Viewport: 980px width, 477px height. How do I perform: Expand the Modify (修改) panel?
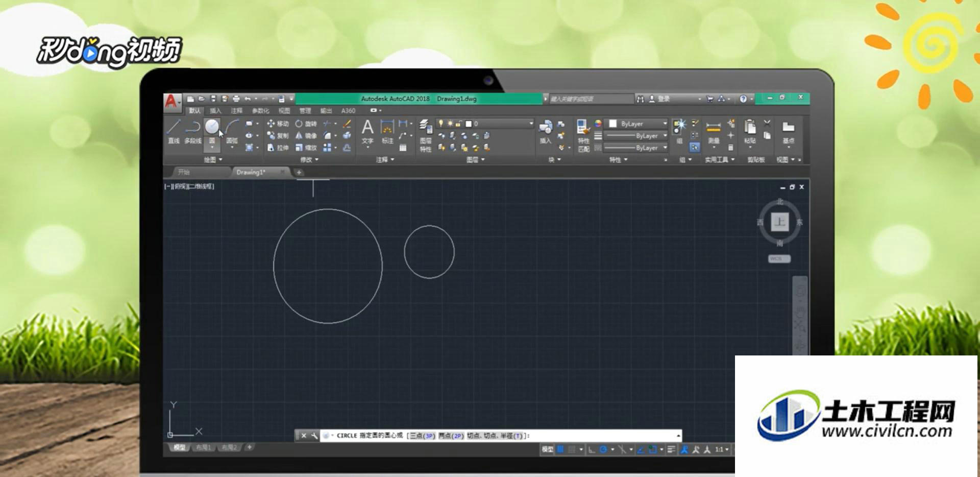tap(309, 160)
